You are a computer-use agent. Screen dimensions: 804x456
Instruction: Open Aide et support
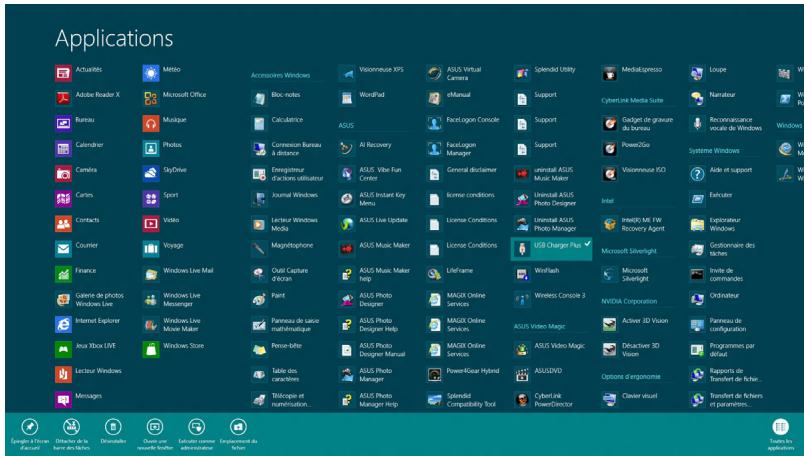[x=721, y=173]
